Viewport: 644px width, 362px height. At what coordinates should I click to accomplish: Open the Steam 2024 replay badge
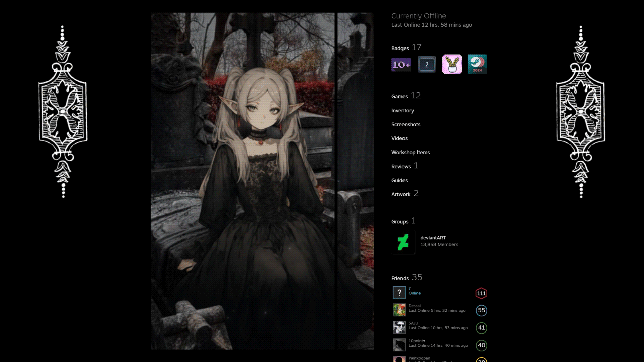tap(477, 64)
